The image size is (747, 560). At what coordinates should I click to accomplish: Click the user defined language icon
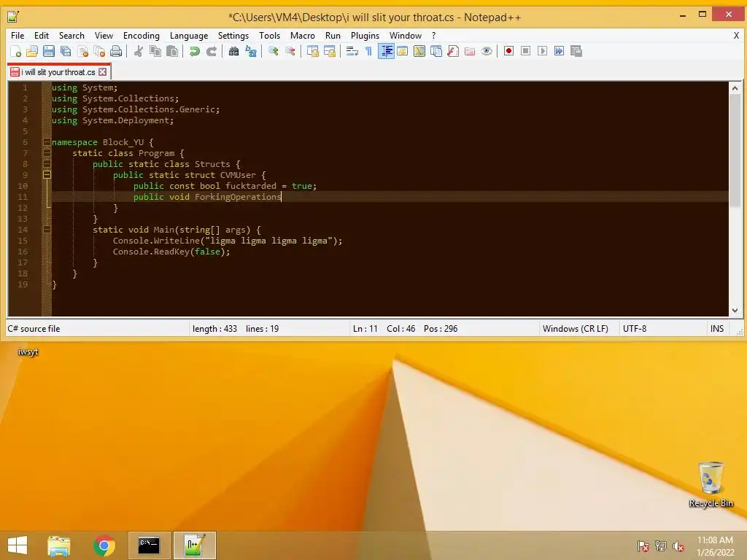tap(403, 51)
